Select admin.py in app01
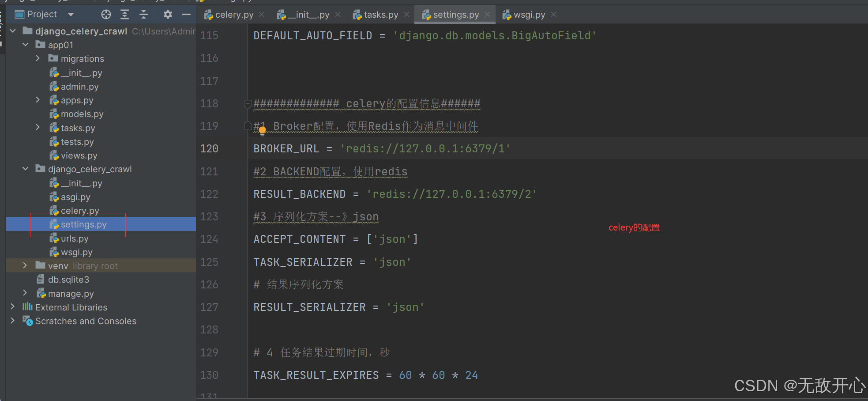 pos(79,87)
